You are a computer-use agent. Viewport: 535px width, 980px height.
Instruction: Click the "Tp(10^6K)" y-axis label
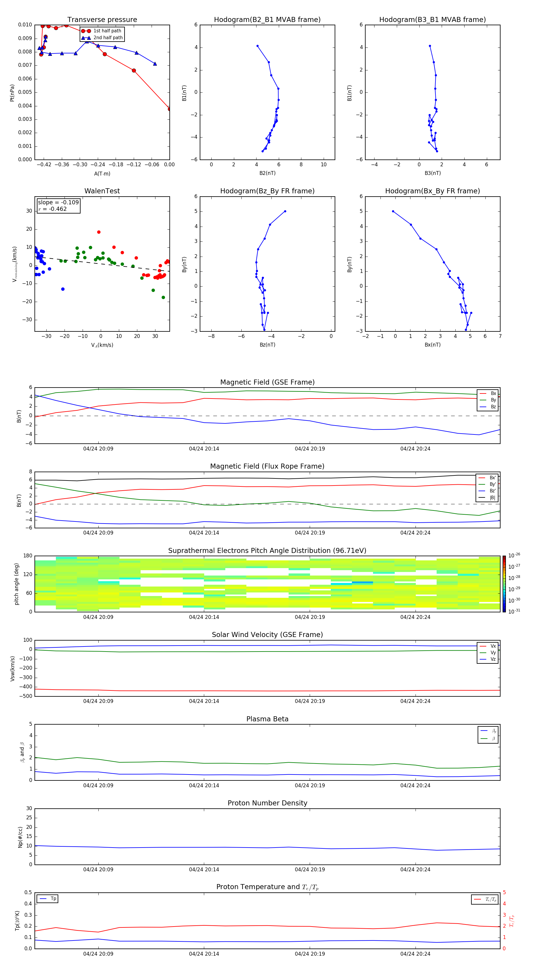[x=18, y=921]
